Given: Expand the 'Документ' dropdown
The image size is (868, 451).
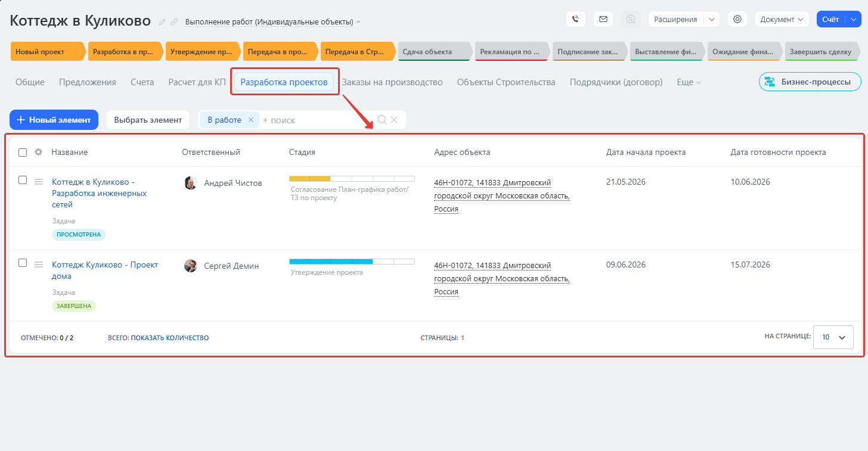Looking at the screenshot, I should coord(782,19).
